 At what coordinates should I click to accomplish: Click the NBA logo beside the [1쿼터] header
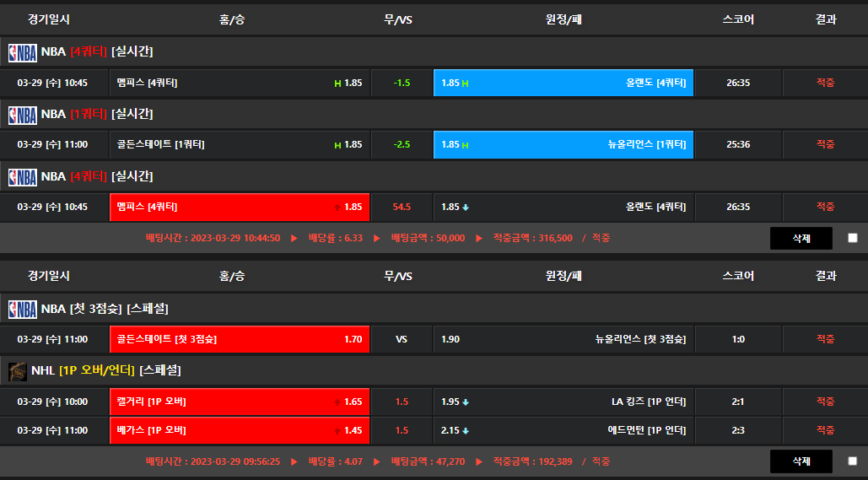point(23,114)
